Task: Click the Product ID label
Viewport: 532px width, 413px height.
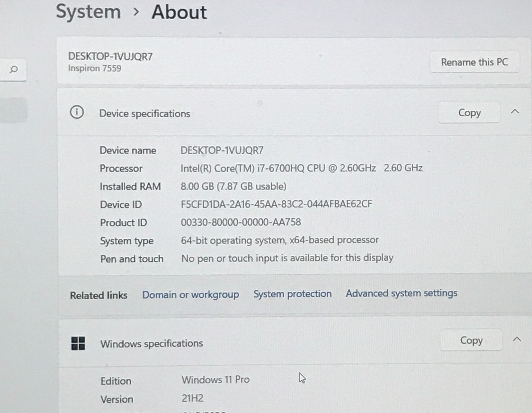Action: click(124, 222)
